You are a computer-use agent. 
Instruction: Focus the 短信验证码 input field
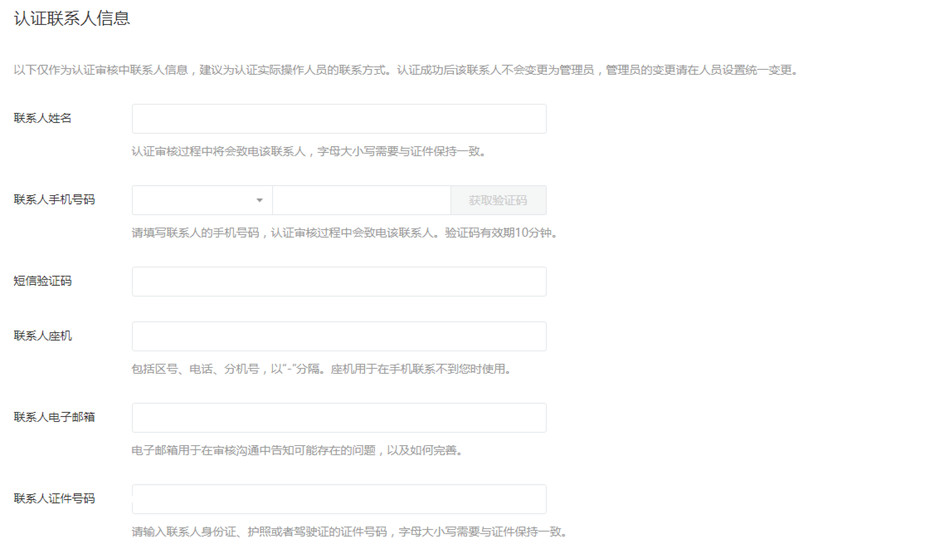pyautogui.click(x=339, y=281)
